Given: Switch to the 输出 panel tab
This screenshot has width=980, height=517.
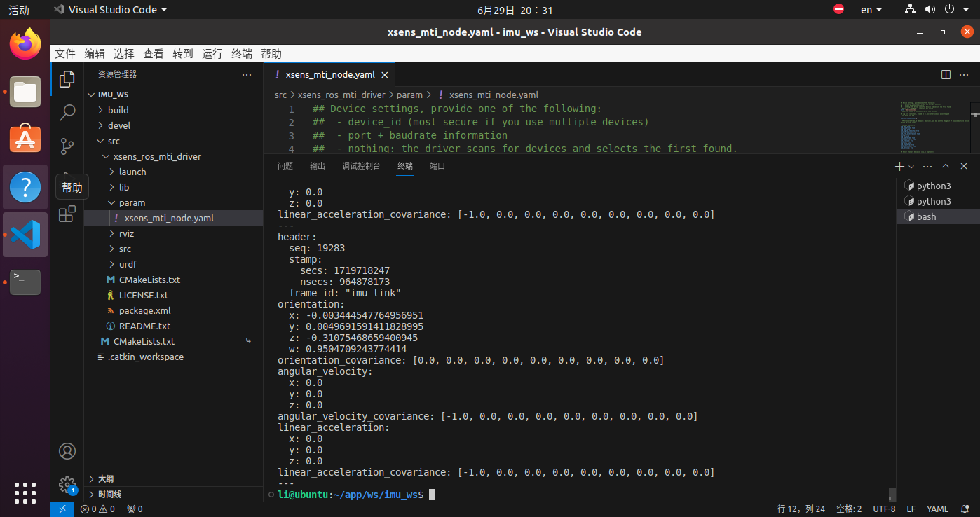Looking at the screenshot, I should tap(318, 166).
